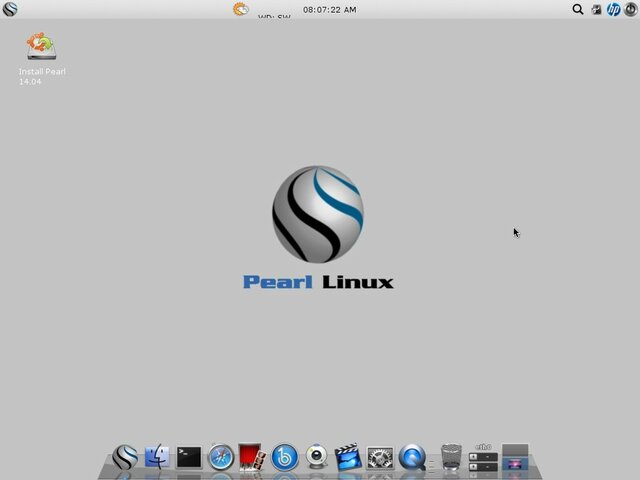Launch the blue circled 'b' app in dock
This screenshot has width=640, height=480.
(x=284, y=457)
